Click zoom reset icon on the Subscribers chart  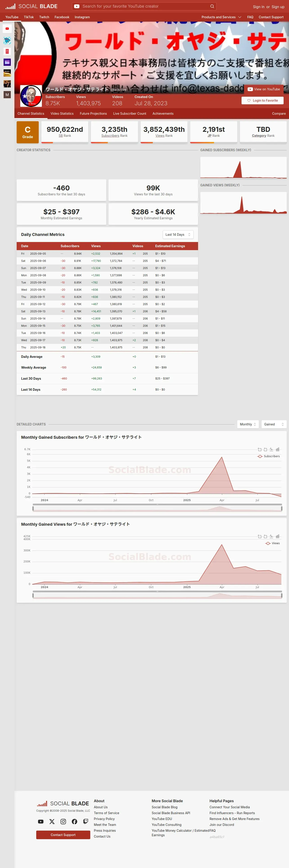pos(265,449)
